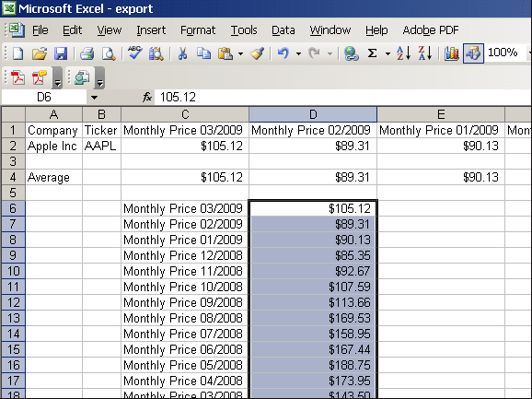Select the $90.13 cell in row 2

441,146
